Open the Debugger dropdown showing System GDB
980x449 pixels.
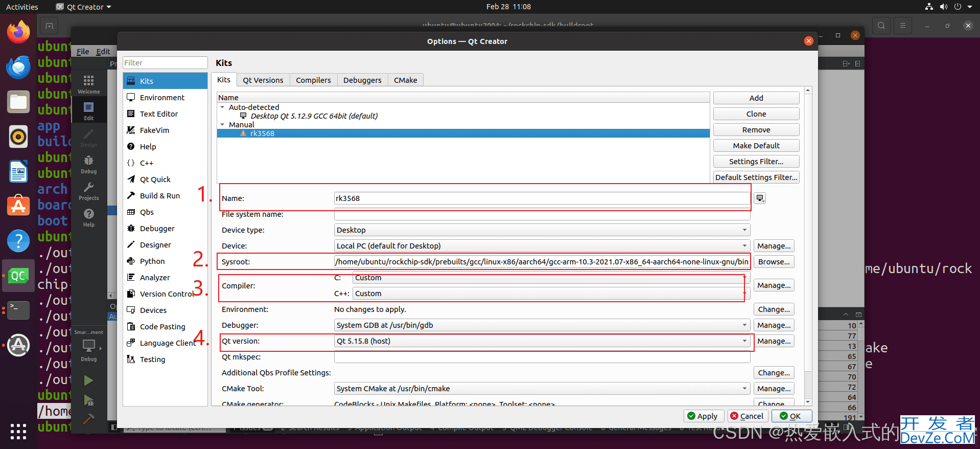(542, 325)
